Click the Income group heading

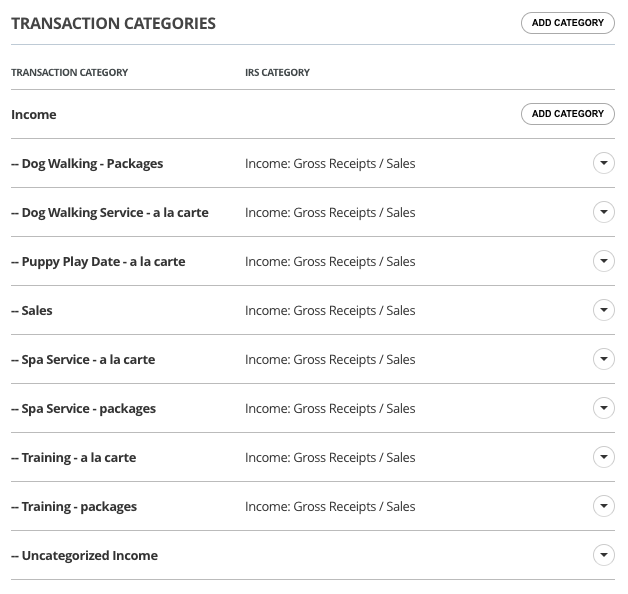(x=34, y=114)
